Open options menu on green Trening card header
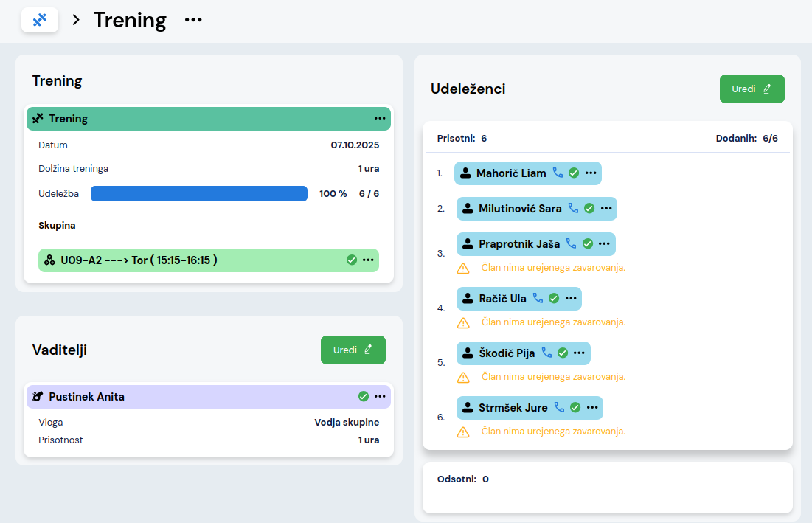The image size is (812, 523). (x=380, y=119)
